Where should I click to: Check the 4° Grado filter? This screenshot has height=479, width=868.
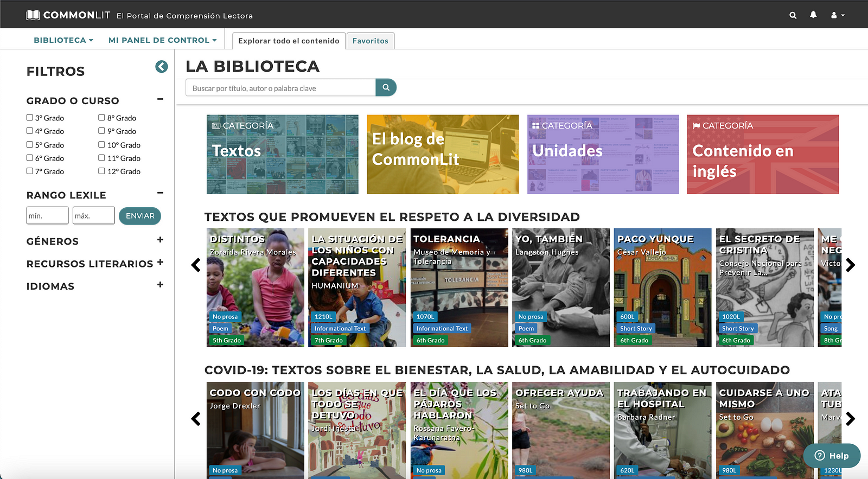point(30,131)
